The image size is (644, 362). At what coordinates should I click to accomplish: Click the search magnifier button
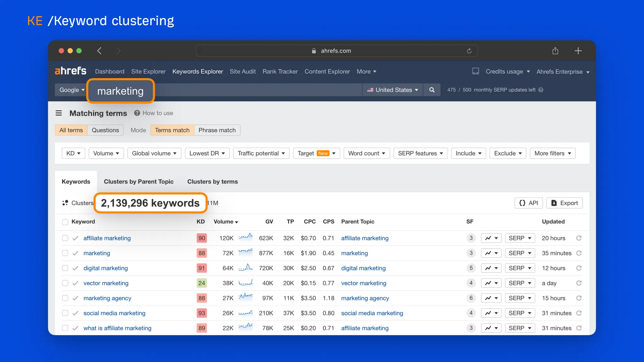pos(432,90)
